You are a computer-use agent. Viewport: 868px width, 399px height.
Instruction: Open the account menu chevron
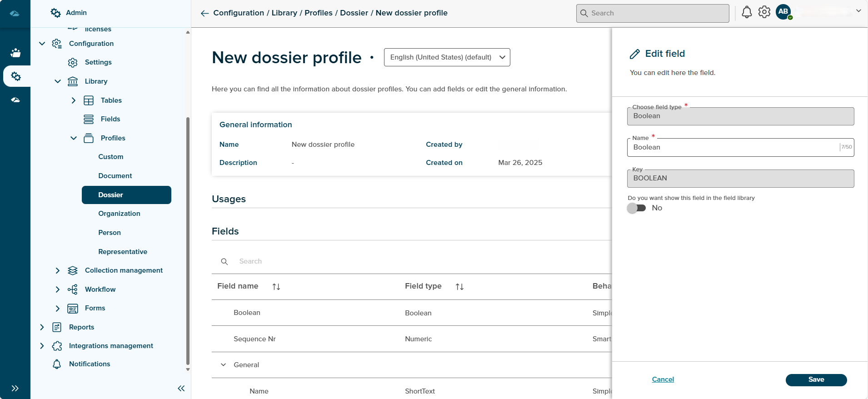858,11
